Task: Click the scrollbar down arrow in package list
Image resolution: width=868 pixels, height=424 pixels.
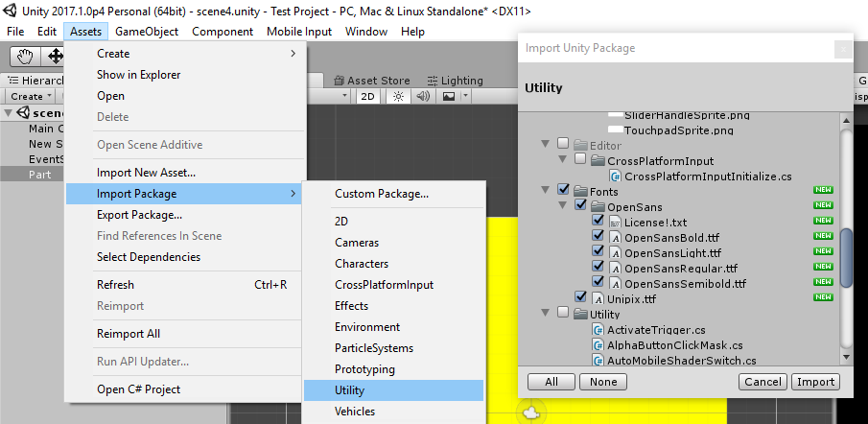Action: [846, 357]
